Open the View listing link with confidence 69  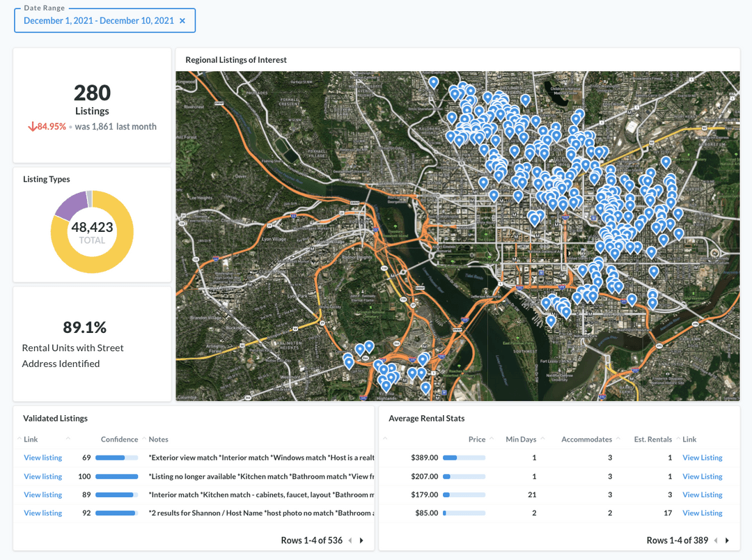click(42, 458)
